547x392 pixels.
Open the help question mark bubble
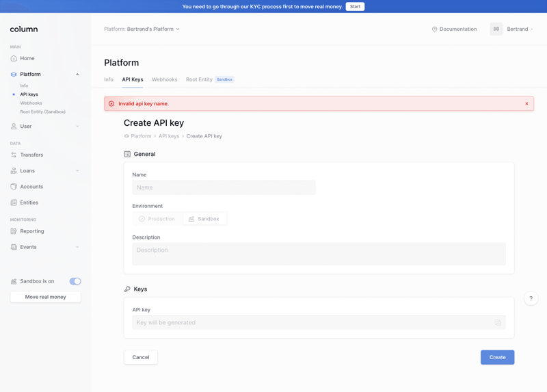pyautogui.click(x=531, y=298)
